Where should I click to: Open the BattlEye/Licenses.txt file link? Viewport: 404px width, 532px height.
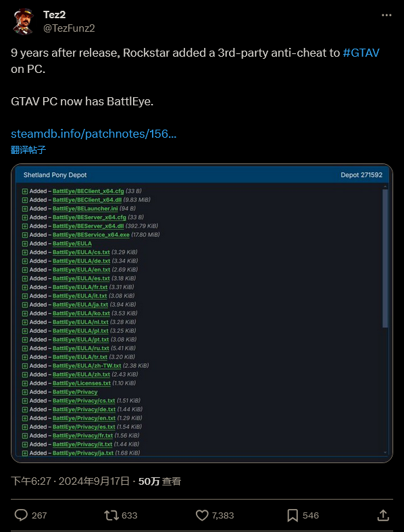pos(82,383)
